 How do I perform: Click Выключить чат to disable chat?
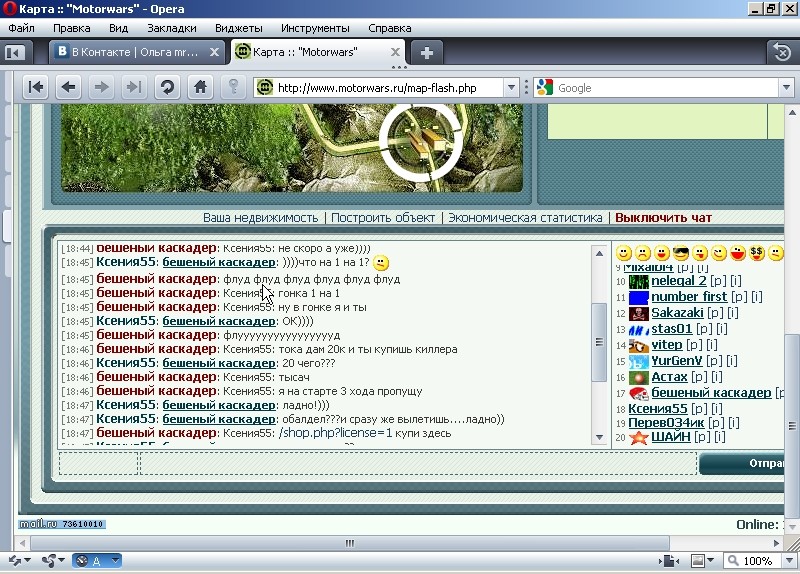pyautogui.click(x=663, y=218)
